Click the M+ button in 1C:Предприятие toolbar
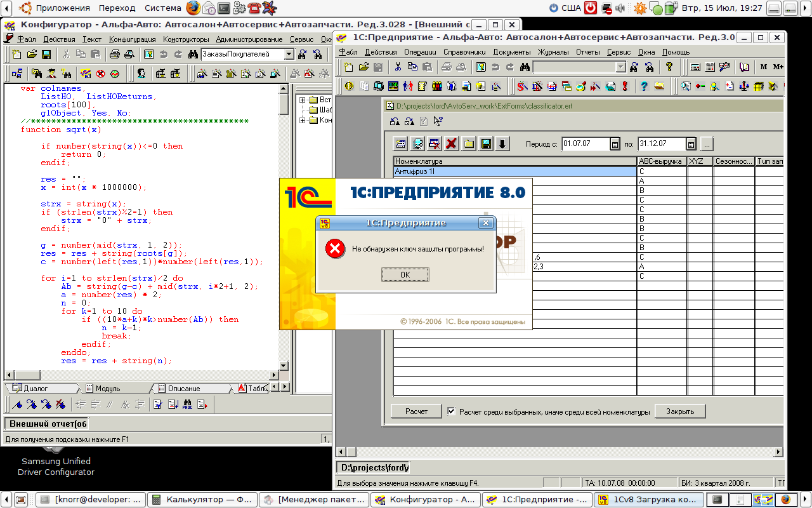 [778, 67]
